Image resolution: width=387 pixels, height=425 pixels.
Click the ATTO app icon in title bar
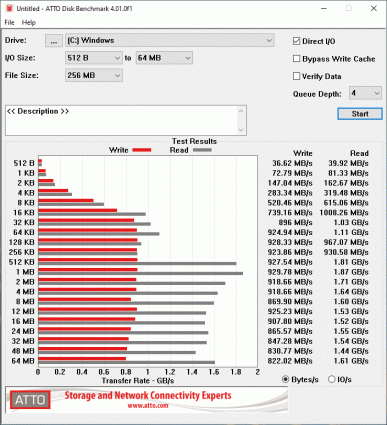click(9, 8)
